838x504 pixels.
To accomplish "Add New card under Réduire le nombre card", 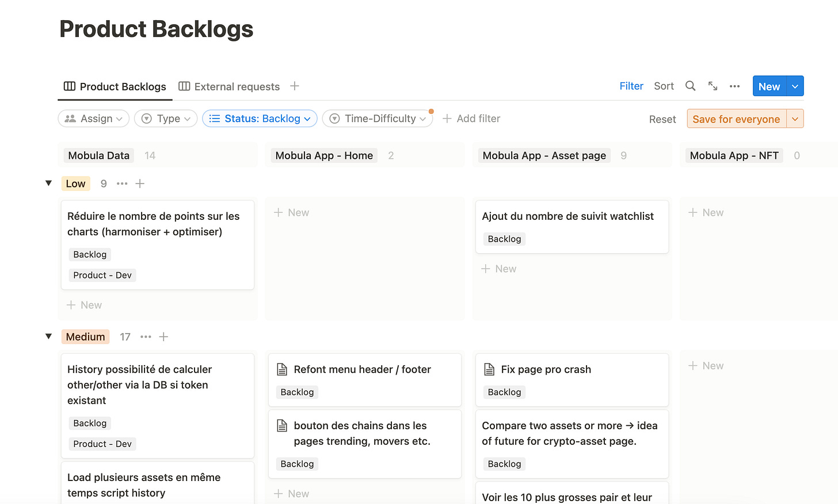I will click(x=85, y=305).
